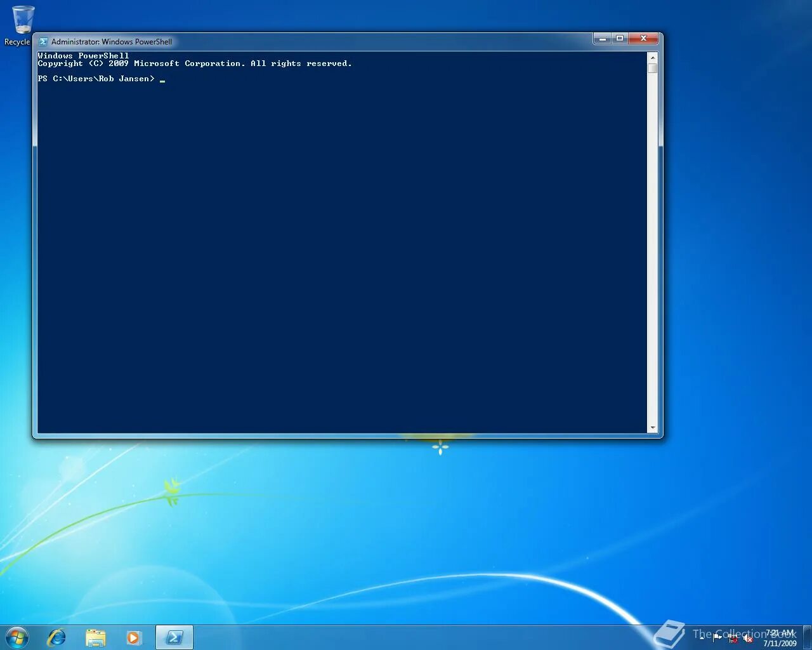
Task: Click the muted volume speaker tray icon
Action: tap(748, 638)
